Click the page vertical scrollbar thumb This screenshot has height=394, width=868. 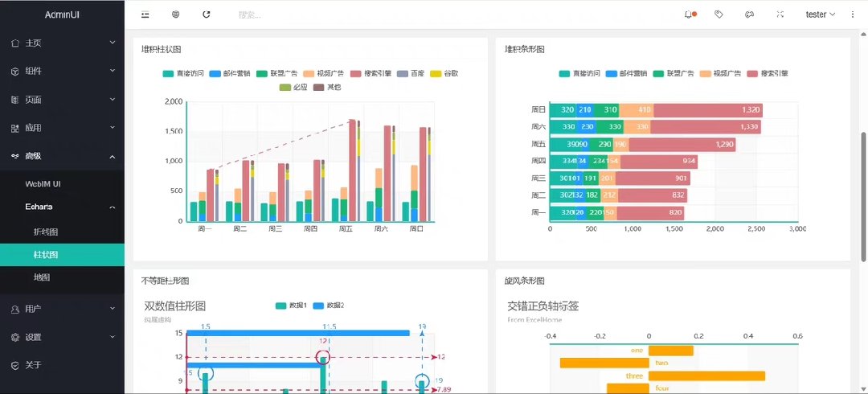(863, 197)
